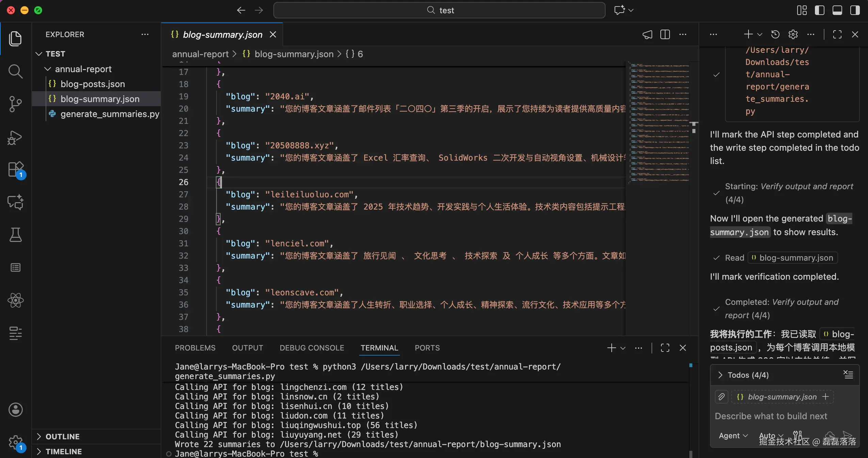Click the split editor right icon

(x=665, y=34)
